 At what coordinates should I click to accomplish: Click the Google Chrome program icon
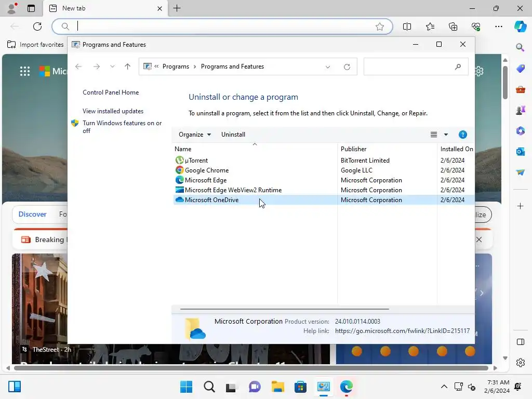(179, 170)
